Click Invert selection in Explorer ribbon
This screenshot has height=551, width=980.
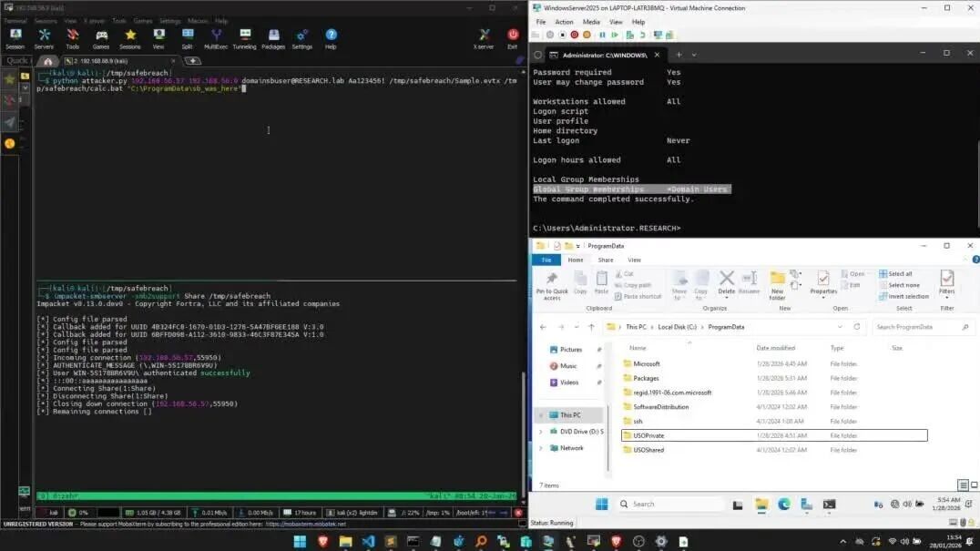(903, 296)
